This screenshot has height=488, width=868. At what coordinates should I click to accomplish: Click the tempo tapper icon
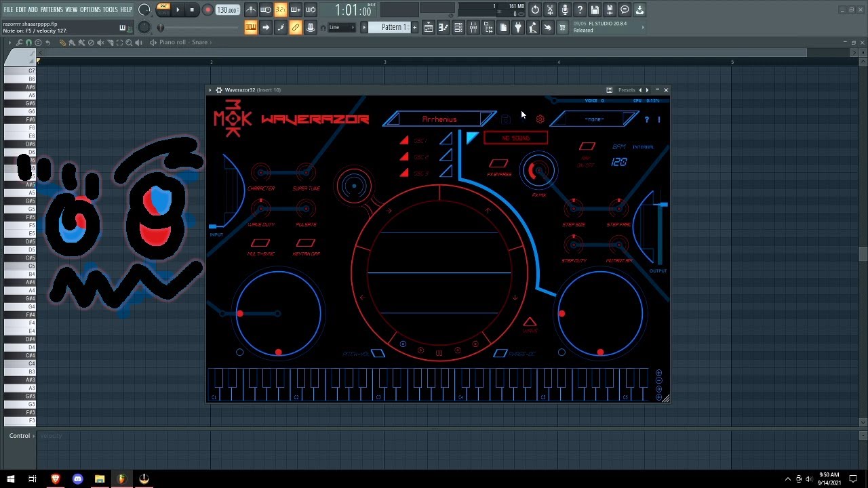point(533,27)
